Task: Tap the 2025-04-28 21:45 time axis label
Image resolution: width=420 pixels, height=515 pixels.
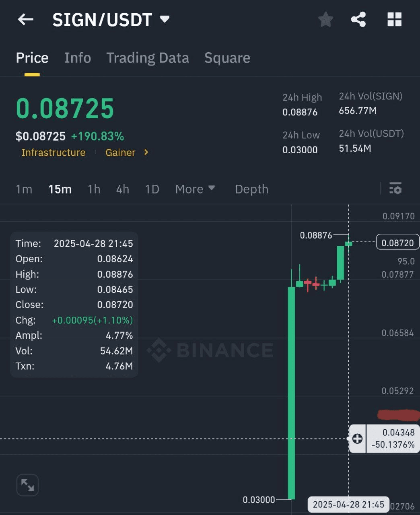Action: point(348,505)
